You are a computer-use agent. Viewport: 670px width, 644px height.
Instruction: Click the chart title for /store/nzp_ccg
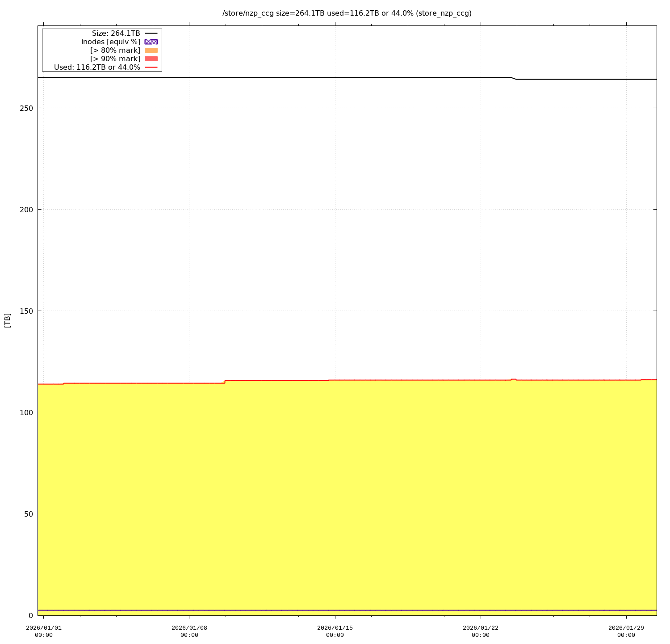point(347,13)
